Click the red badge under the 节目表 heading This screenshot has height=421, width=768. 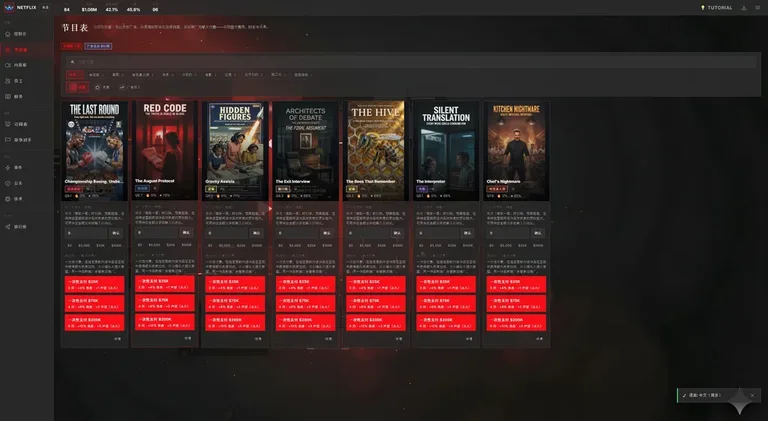point(72,46)
